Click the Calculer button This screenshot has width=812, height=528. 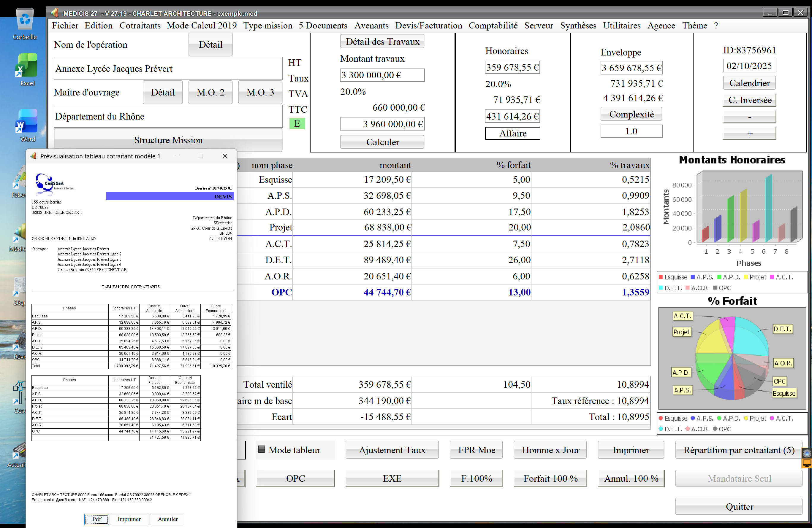point(382,142)
